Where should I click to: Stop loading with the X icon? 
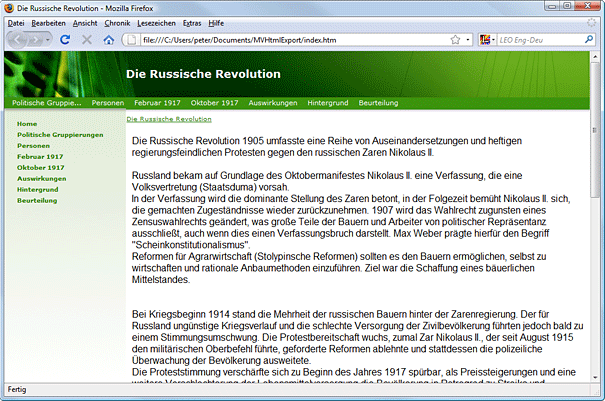[87, 39]
